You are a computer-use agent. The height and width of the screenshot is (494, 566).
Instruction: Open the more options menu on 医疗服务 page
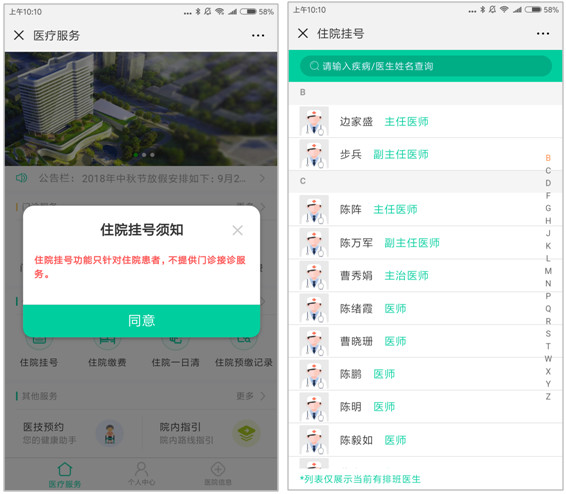tap(258, 35)
